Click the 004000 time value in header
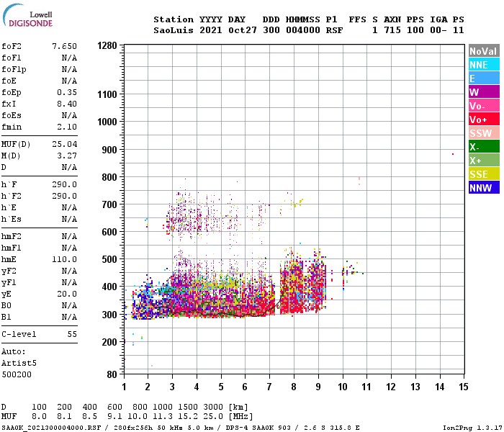This screenshot has width=504, height=432. click(x=303, y=30)
